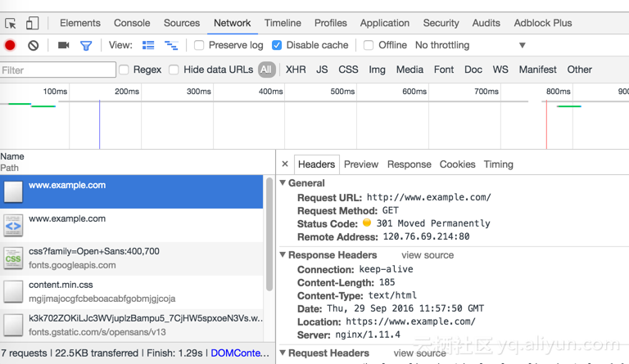The width and height of the screenshot is (629, 364).
Task: Collapse the General section
Action: pyautogui.click(x=283, y=182)
